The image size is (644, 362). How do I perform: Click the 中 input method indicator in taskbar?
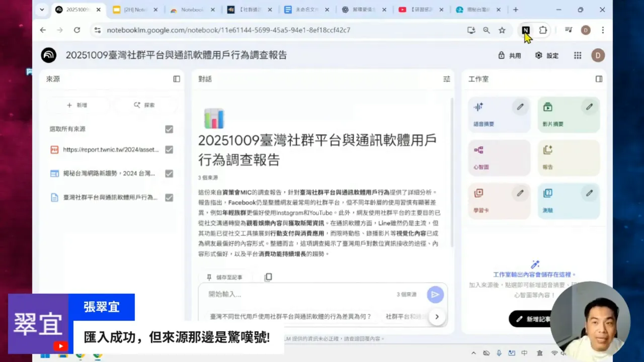[524, 353]
